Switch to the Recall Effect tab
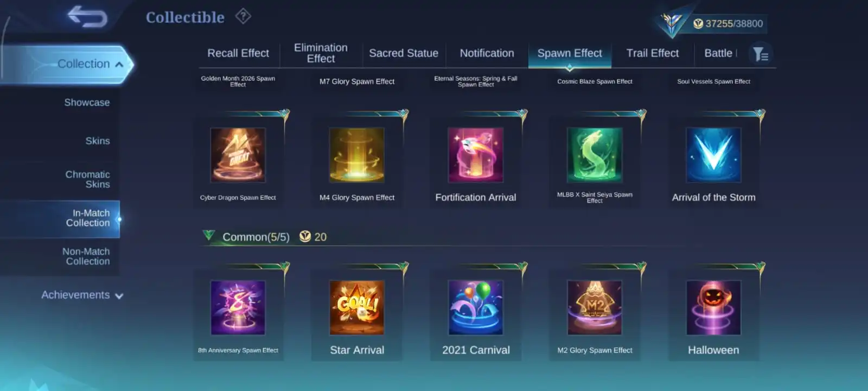 click(x=238, y=53)
